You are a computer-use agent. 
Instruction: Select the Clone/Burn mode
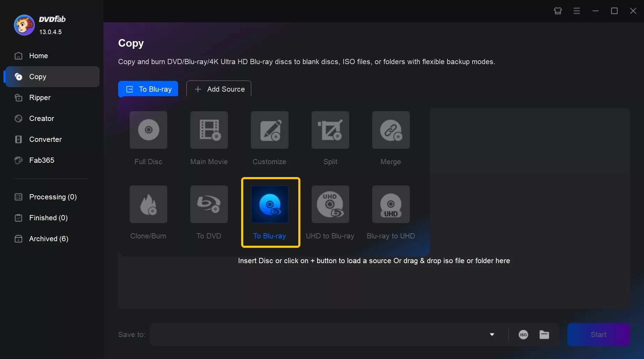click(148, 212)
